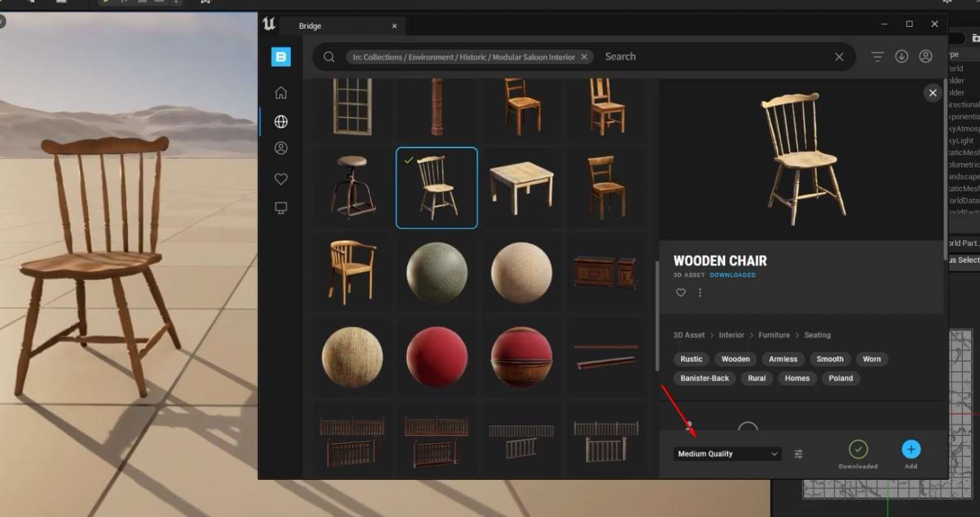This screenshot has width=980, height=517.
Task: Select the Rural tag
Action: coord(757,378)
